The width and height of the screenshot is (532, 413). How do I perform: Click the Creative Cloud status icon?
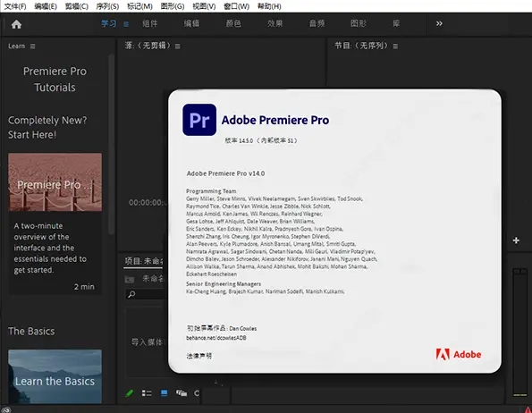click(6, 410)
